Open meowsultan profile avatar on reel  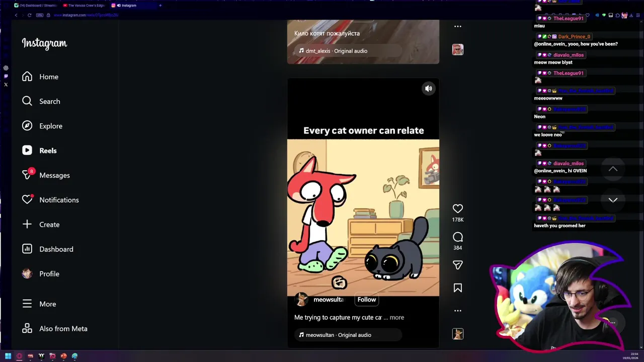coord(302,300)
